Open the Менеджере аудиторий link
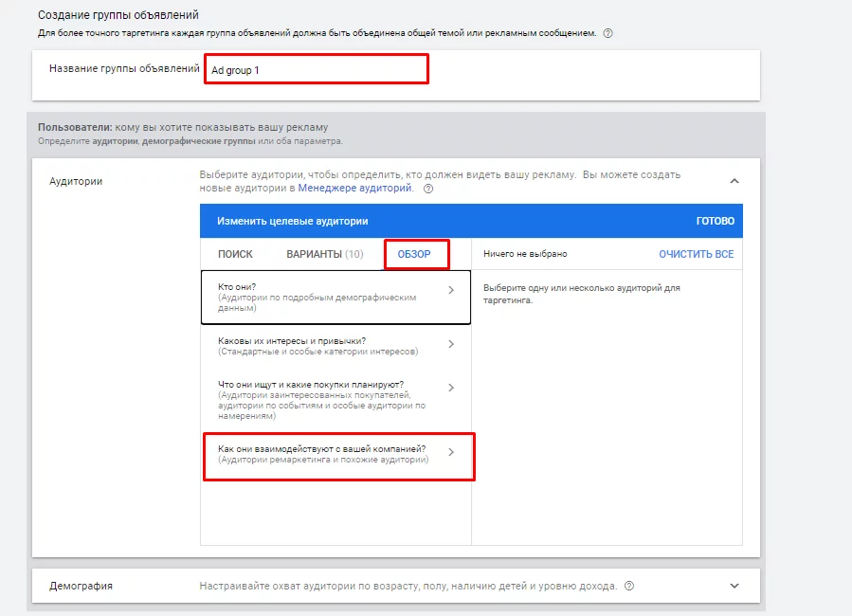This screenshot has width=852, height=616. tap(354, 188)
